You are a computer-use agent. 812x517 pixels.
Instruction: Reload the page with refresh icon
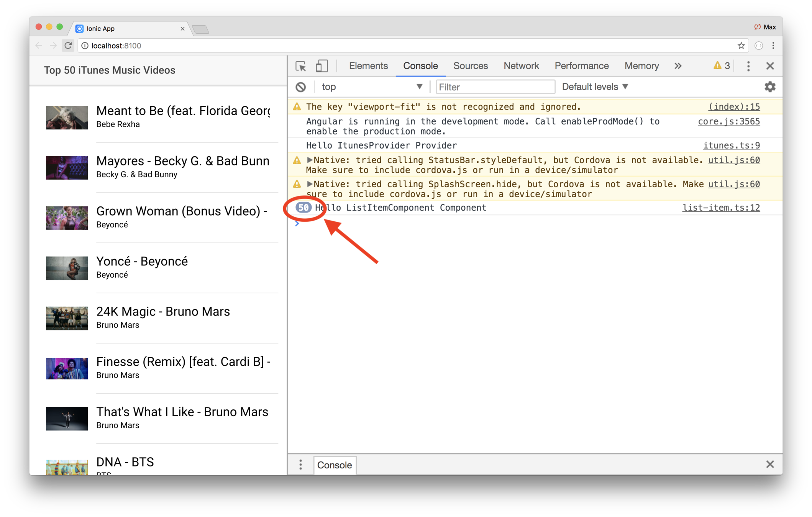[68, 46]
